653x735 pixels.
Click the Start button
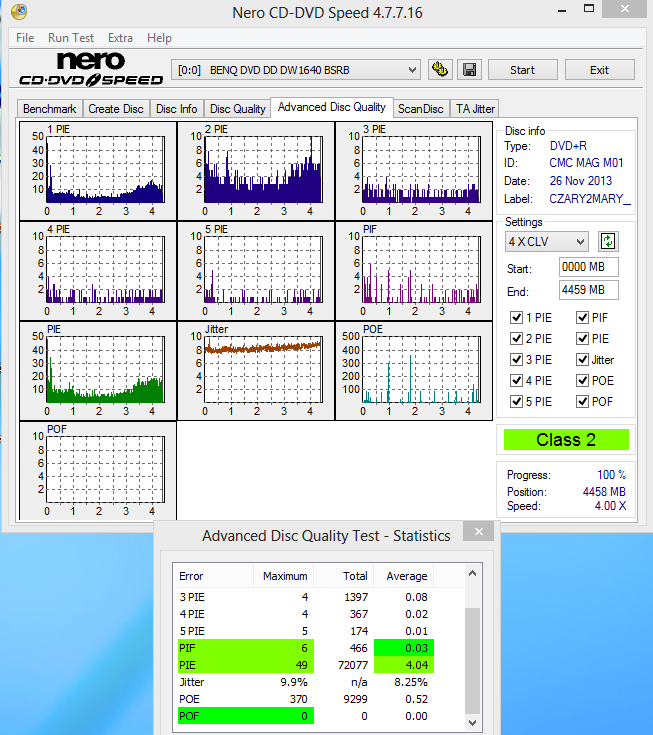[x=523, y=70]
